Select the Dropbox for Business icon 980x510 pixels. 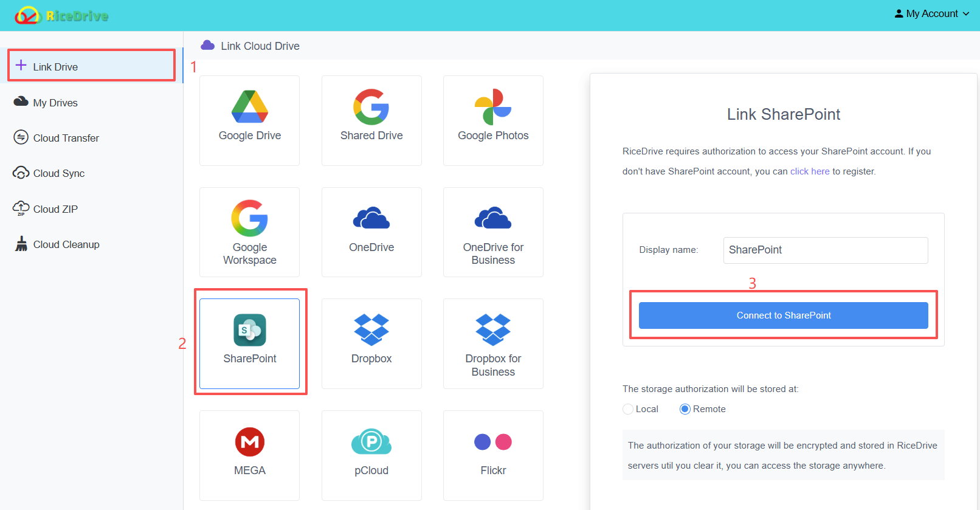[493, 329]
